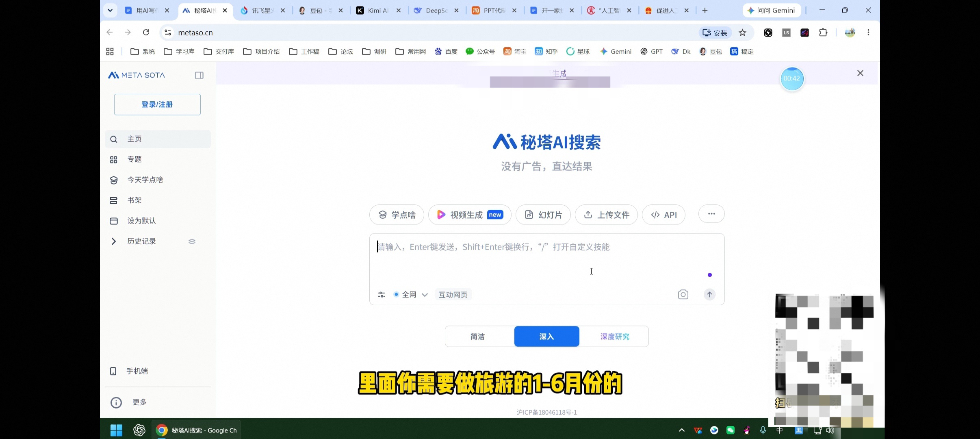Viewport: 980px width, 439px height.
Task: Click the camera image search icon
Action: tap(683, 295)
